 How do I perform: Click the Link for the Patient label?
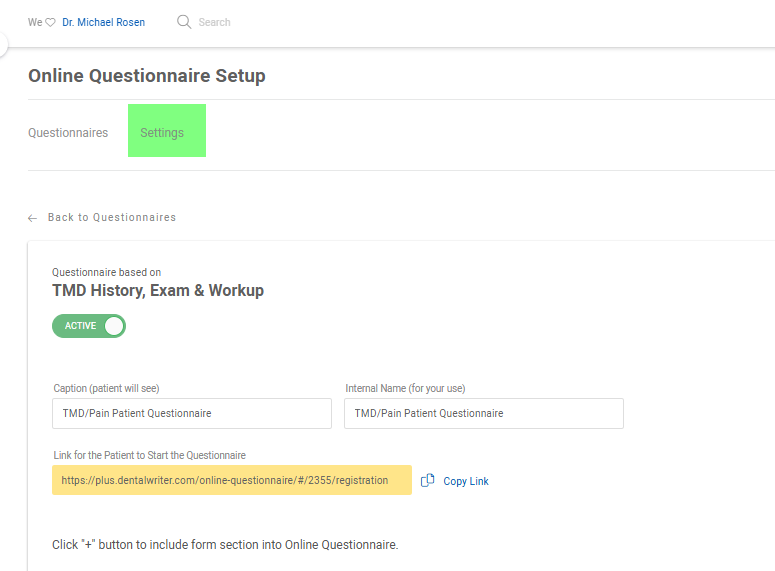click(x=149, y=455)
